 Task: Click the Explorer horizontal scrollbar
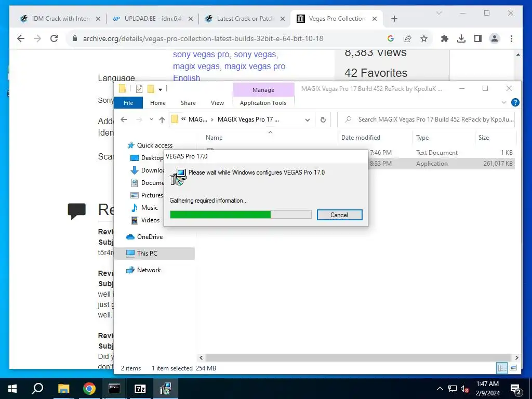tap(358, 357)
